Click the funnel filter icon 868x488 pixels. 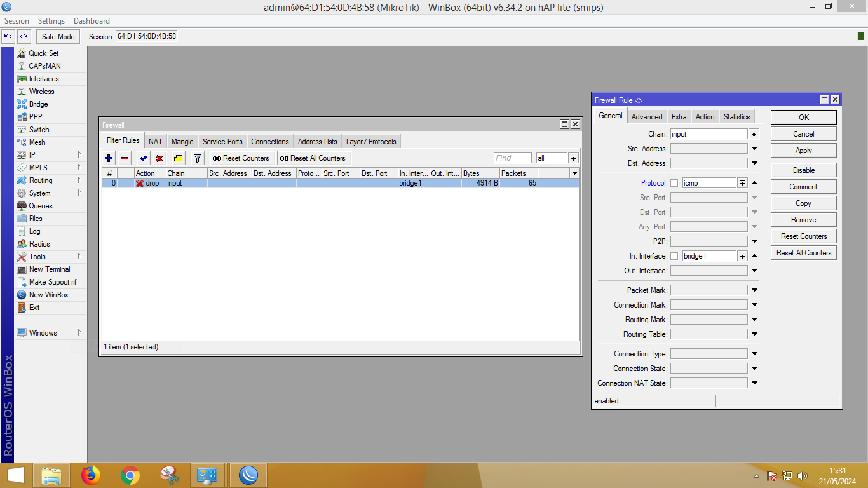pyautogui.click(x=198, y=158)
